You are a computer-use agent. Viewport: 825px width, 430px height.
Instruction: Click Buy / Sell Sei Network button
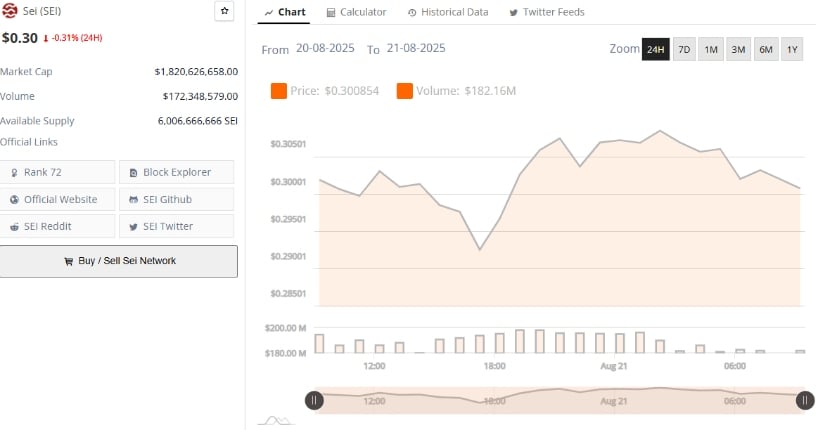pos(119,261)
